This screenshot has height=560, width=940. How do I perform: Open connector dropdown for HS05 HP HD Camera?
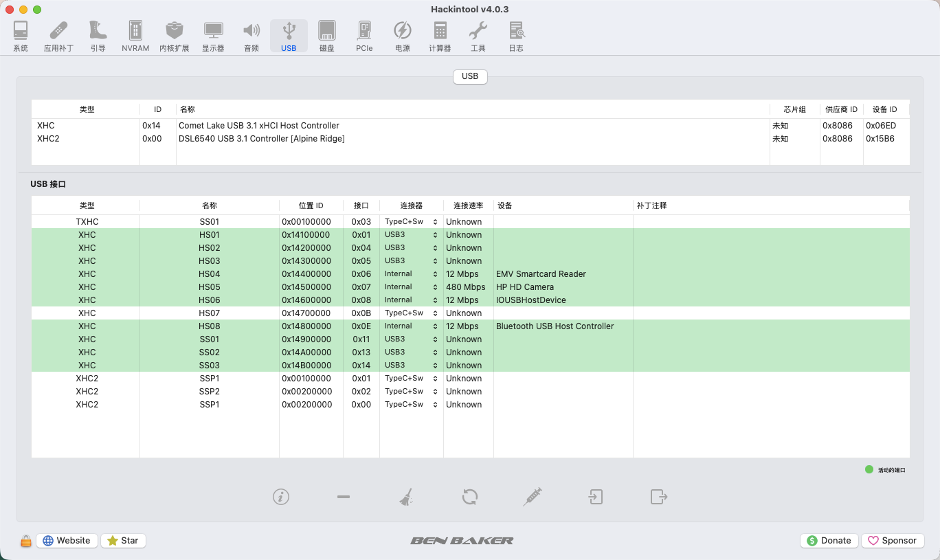411,287
